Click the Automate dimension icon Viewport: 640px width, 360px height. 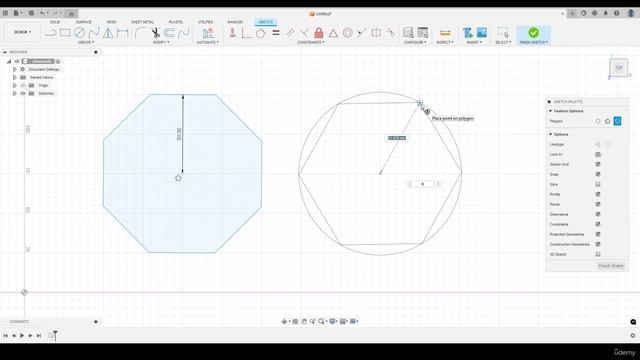208,33
